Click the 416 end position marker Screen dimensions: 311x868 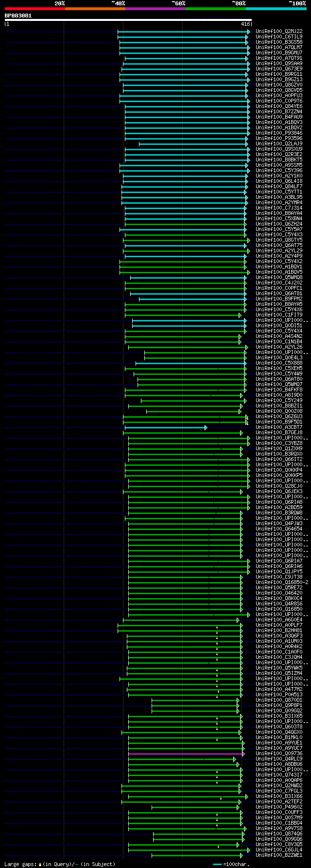(x=245, y=24)
